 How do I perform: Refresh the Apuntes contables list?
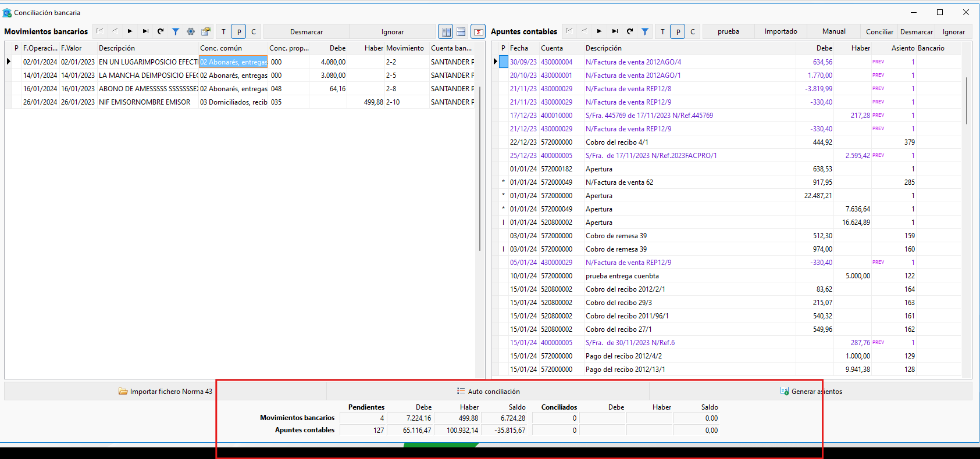coord(630,31)
